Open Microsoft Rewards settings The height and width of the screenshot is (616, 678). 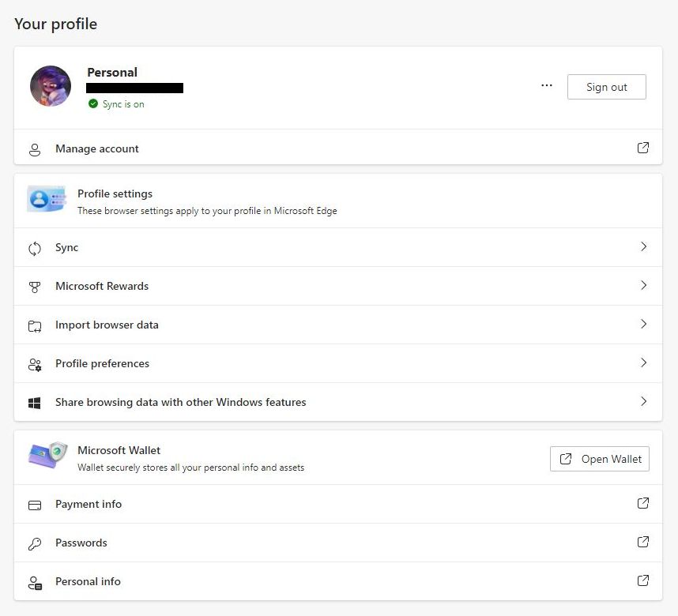pyautogui.click(x=338, y=286)
